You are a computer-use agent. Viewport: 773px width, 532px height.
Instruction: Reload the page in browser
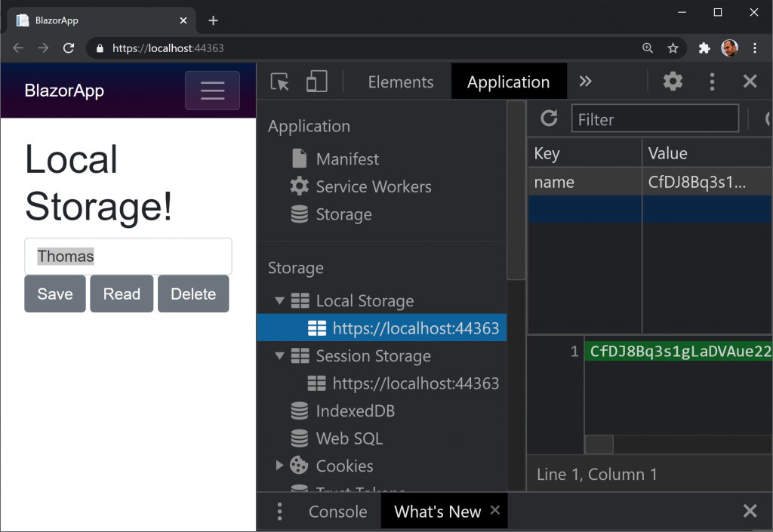pos(69,48)
